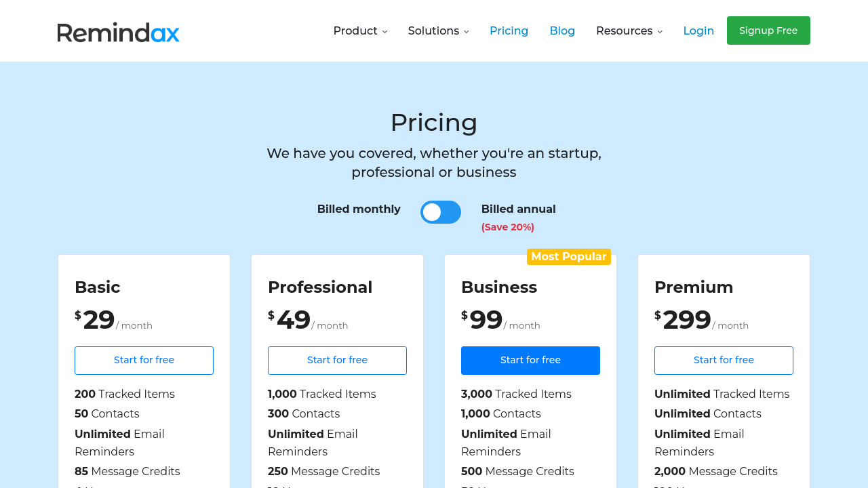The height and width of the screenshot is (488, 868).
Task: Start for free on Professional plan
Action: click(337, 361)
